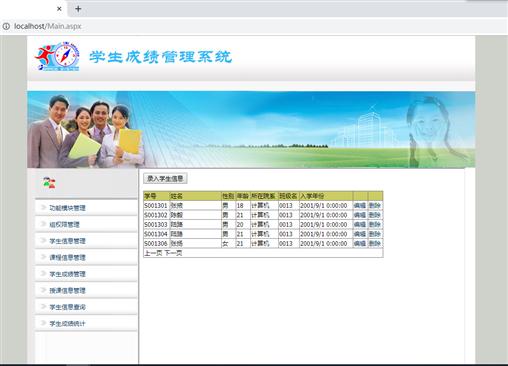Close the current browser tab
Image resolution: width=508 pixels, height=366 pixels.
(59, 9)
